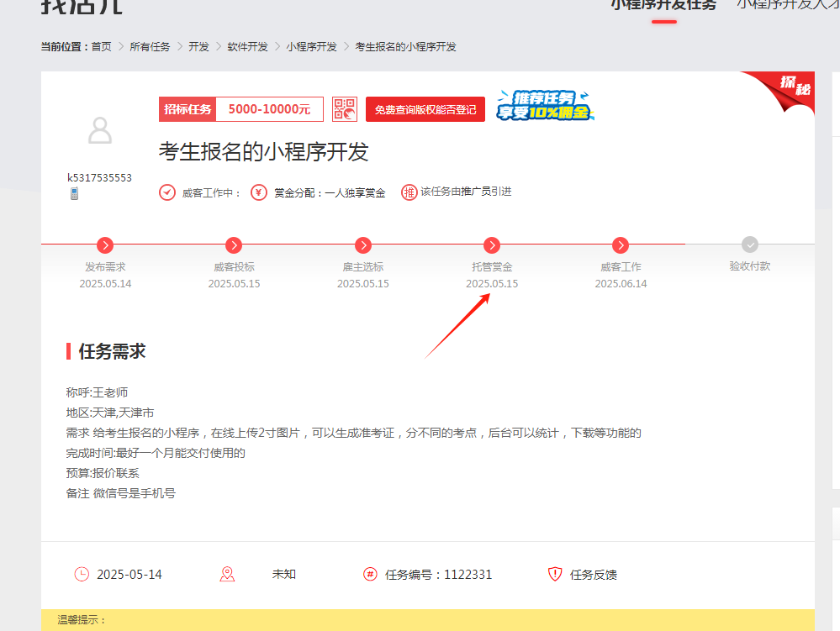Viewport: 840px width, 631px height.
Task: Click the # icon before 任务编号
Action: pos(368,574)
